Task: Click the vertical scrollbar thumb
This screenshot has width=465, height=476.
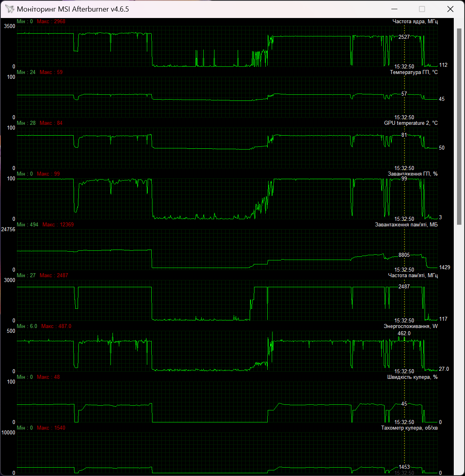Action: pos(459,126)
